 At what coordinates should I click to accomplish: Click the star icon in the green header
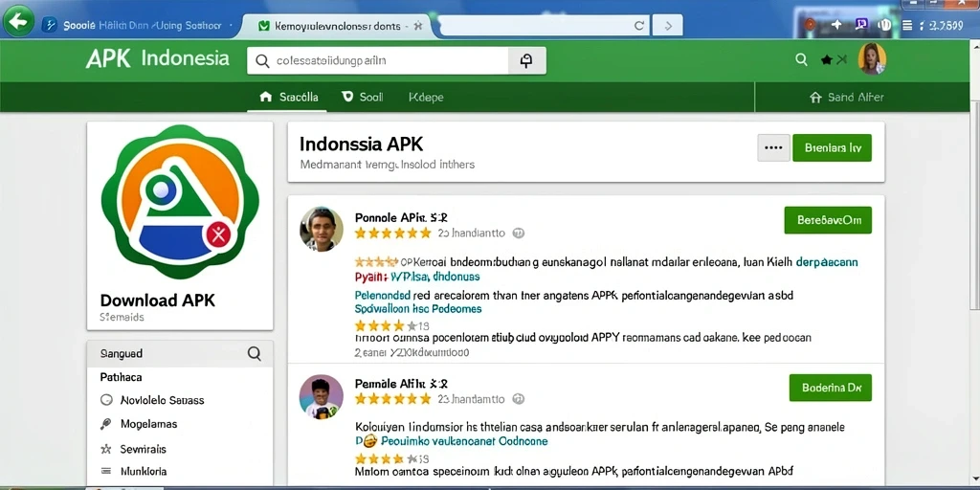pos(826,60)
